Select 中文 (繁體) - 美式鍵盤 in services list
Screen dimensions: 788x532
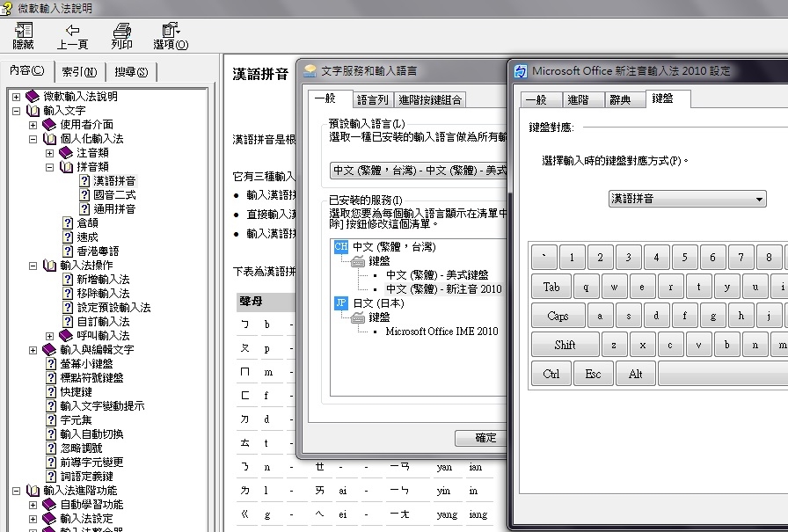click(437, 275)
